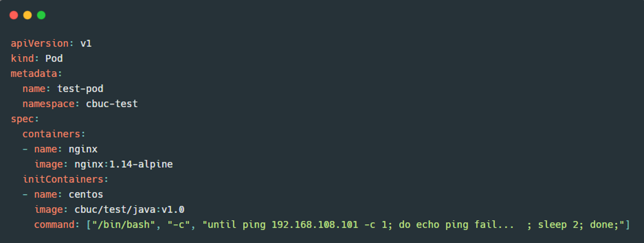Click the cbuc/test/java:v1.0 image value

(129, 210)
